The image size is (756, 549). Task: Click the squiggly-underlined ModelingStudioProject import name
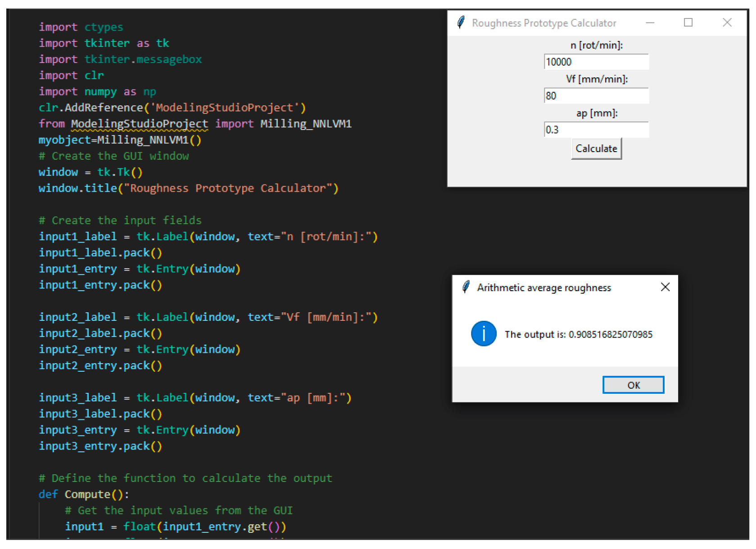tap(140, 124)
